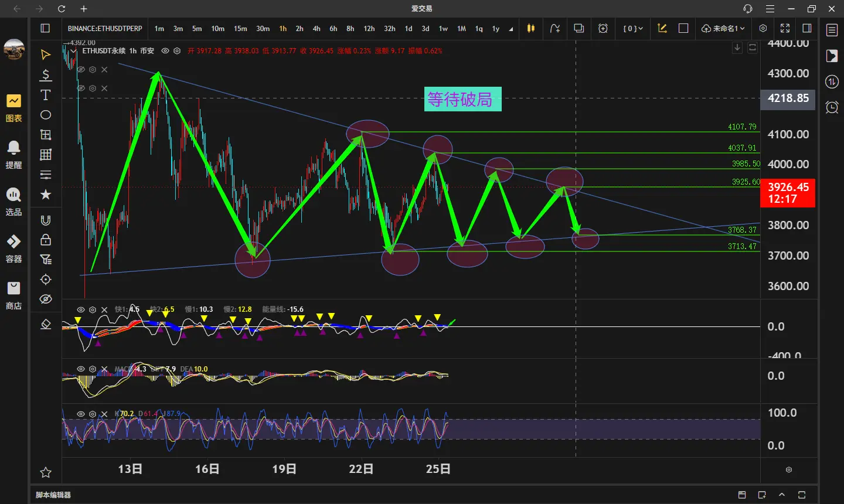
Task: Toggle the right sidebar panel icon
Action: 807,28
